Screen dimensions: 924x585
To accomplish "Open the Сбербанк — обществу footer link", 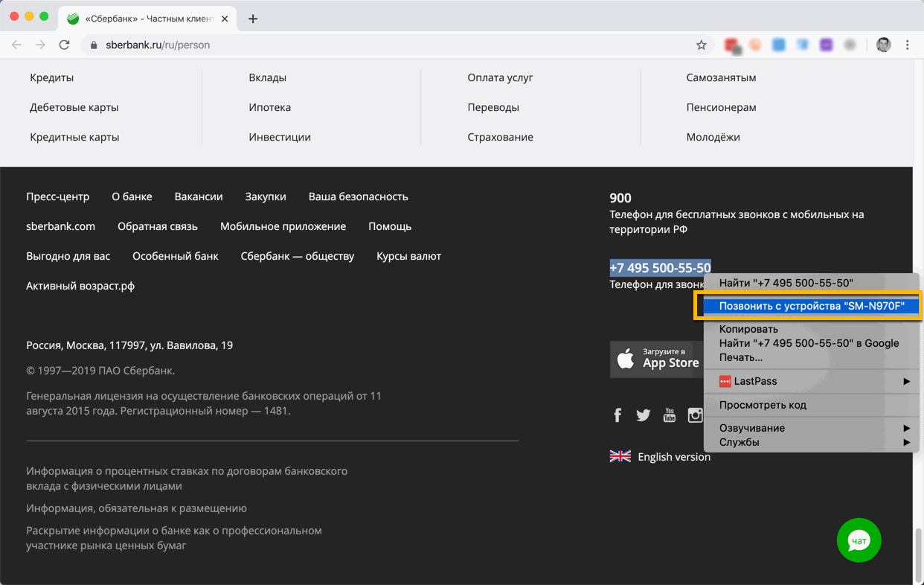I will point(298,256).
